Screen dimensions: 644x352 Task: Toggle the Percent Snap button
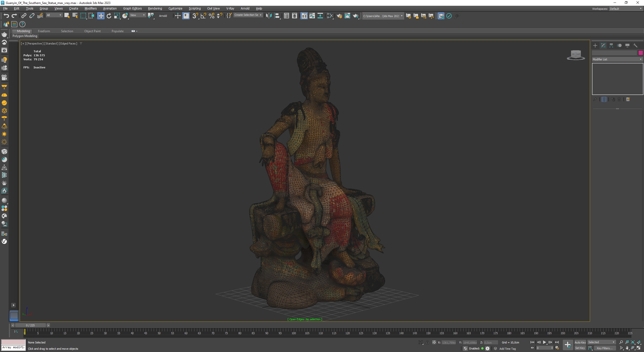click(x=212, y=16)
